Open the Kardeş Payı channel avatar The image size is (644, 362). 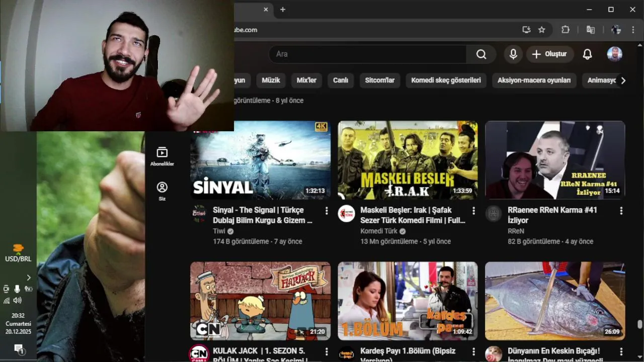pyautogui.click(x=346, y=353)
